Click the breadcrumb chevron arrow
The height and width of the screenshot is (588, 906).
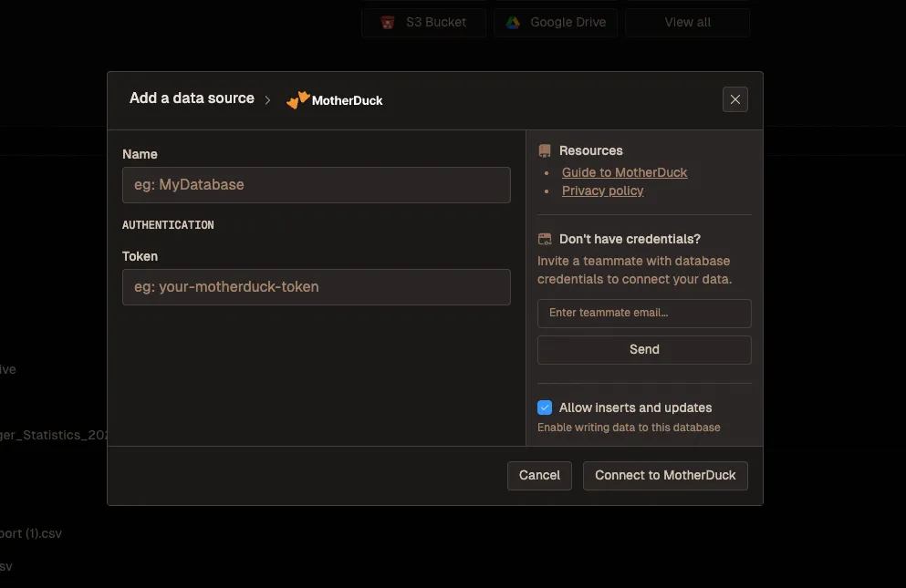pos(268,100)
